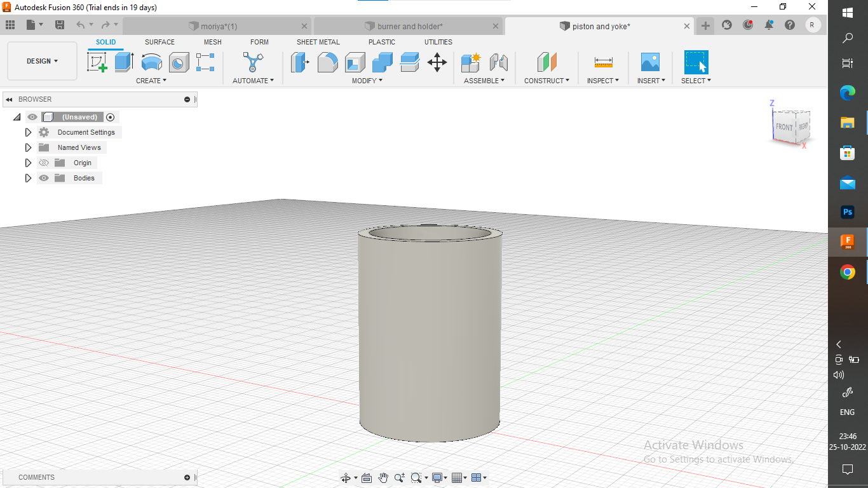Expand the Named Views folder

coord(28,148)
